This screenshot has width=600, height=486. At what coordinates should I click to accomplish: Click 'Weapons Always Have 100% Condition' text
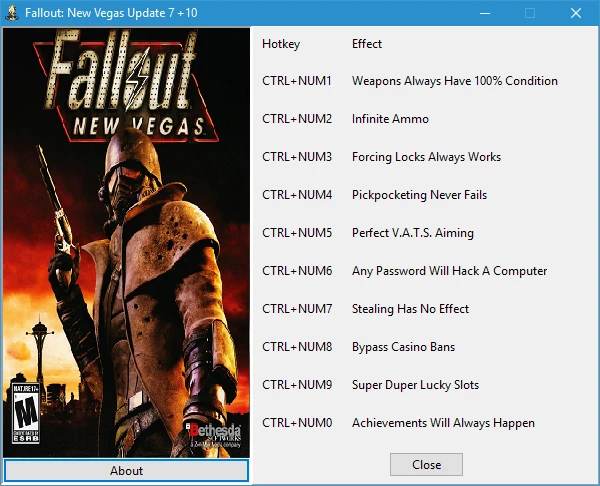[x=455, y=81]
